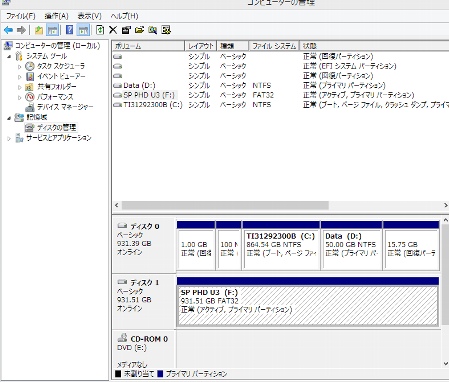The height and width of the screenshot is (382, 449).
Task: Click the ディスク 1 label panel
Action: (x=144, y=302)
